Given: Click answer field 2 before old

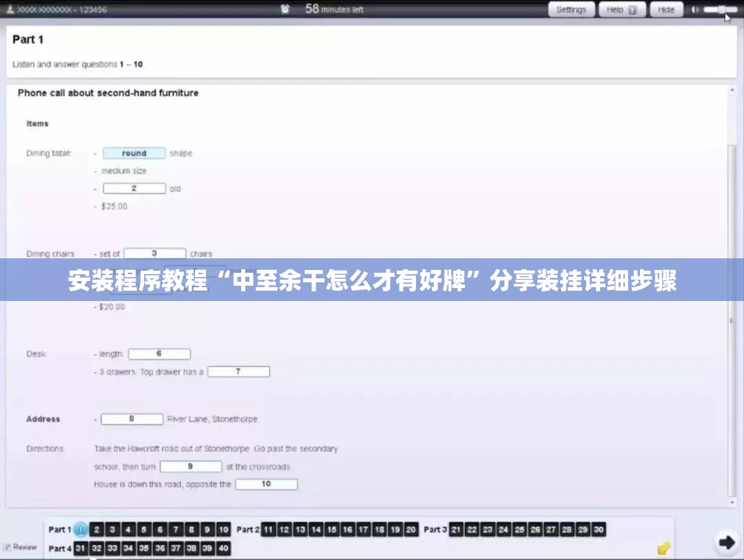Looking at the screenshot, I should [x=134, y=189].
